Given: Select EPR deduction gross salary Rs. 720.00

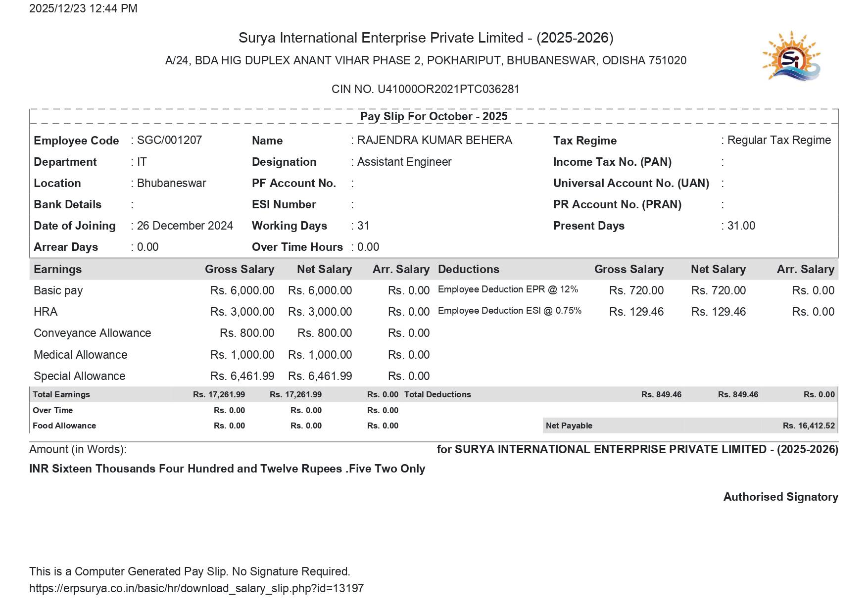Looking at the screenshot, I should tap(636, 290).
